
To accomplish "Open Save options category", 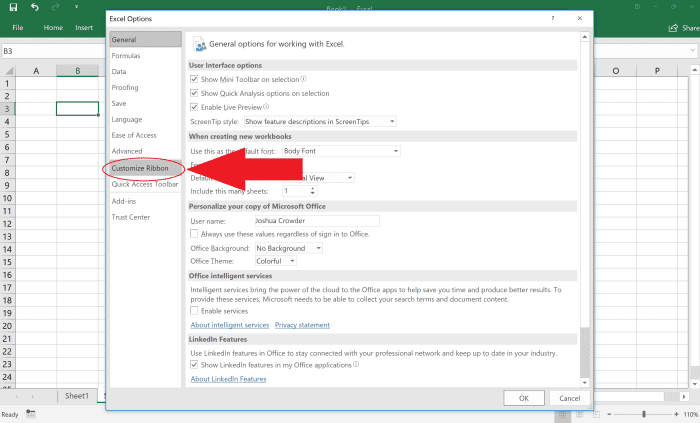I will [146, 103].
